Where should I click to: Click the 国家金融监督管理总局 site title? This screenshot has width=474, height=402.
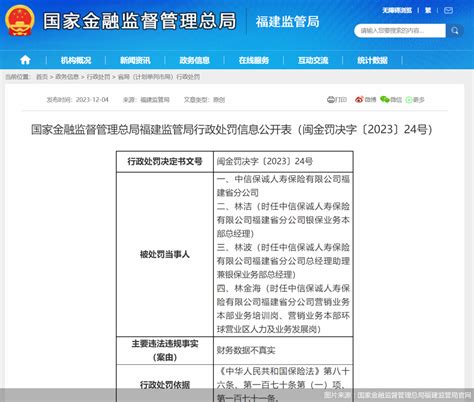tap(140, 21)
